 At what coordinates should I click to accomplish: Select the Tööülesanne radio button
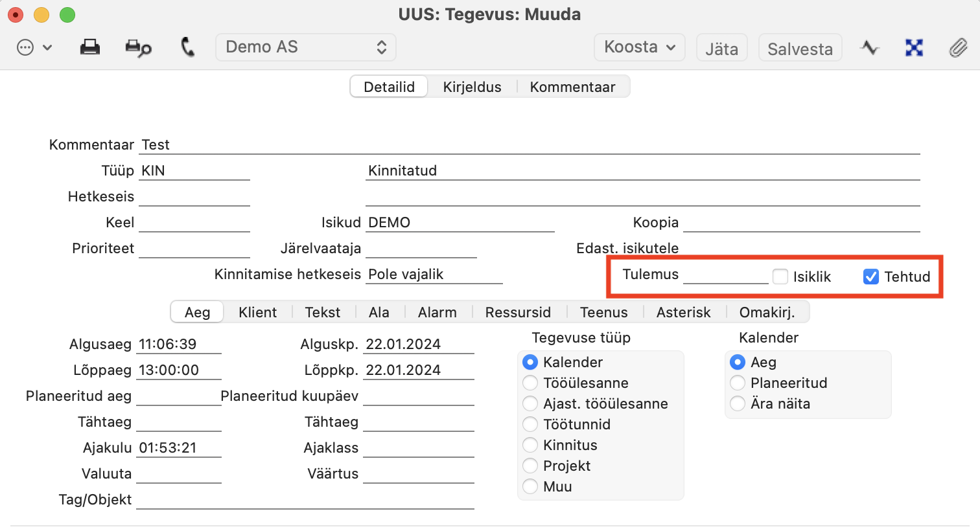point(530,383)
